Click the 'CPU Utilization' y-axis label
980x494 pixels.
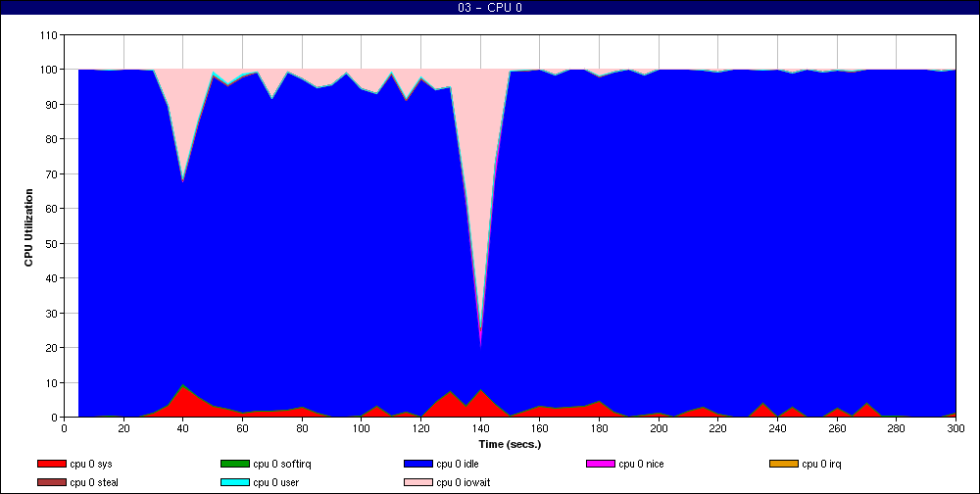[x=28, y=227]
